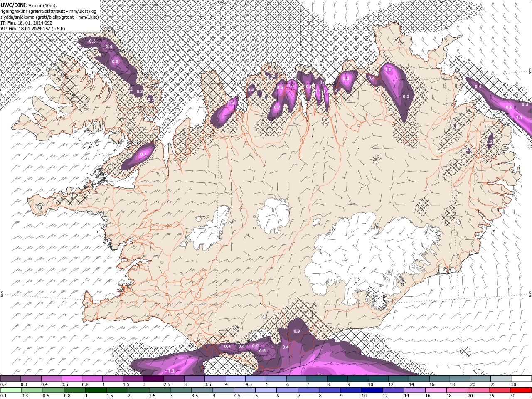Click the 0.5 value in the Westfjords snow band
This screenshot has height=399, width=532.
click(116, 62)
